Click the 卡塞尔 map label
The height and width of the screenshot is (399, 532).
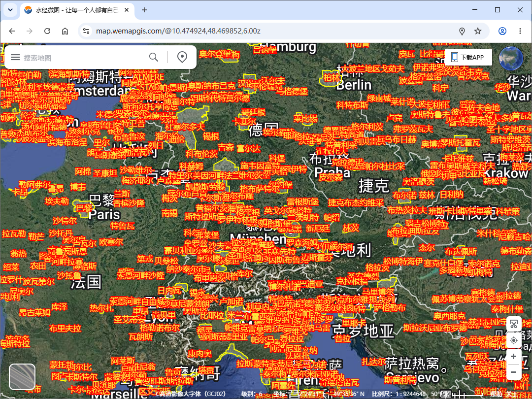[x=244, y=122]
